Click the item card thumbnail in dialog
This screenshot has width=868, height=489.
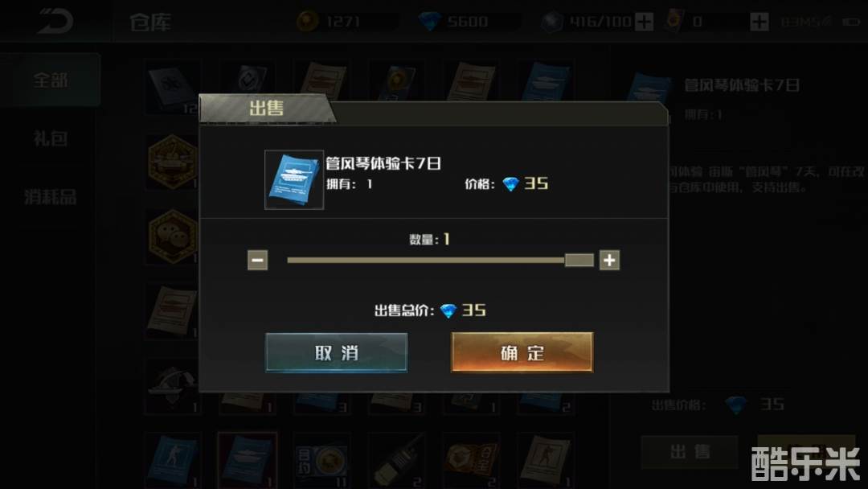click(x=294, y=179)
